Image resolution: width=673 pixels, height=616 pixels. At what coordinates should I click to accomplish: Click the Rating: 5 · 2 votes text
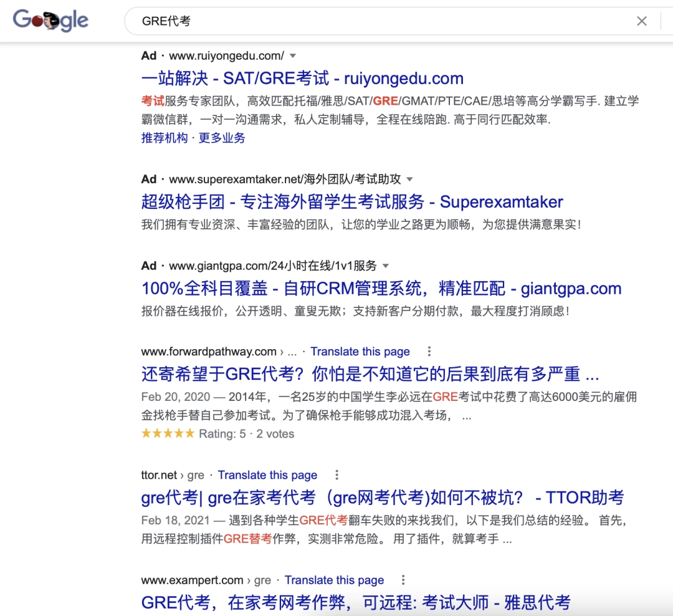246,434
